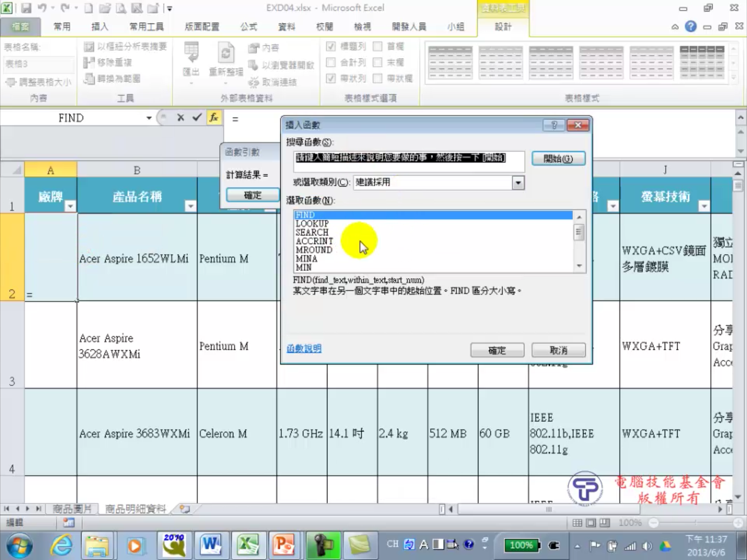Switch to the 商品圖片 worksheet tab
This screenshot has height=560, width=747.
[72, 509]
